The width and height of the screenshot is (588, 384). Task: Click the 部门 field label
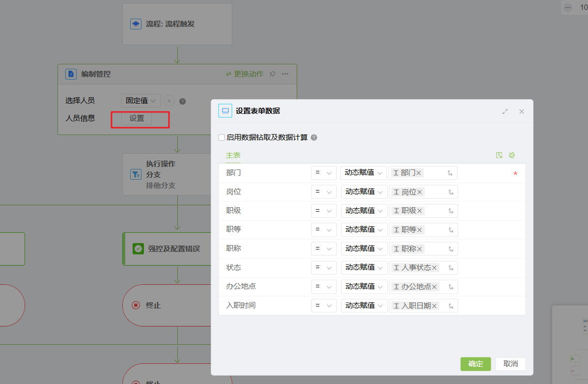click(x=233, y=173)
